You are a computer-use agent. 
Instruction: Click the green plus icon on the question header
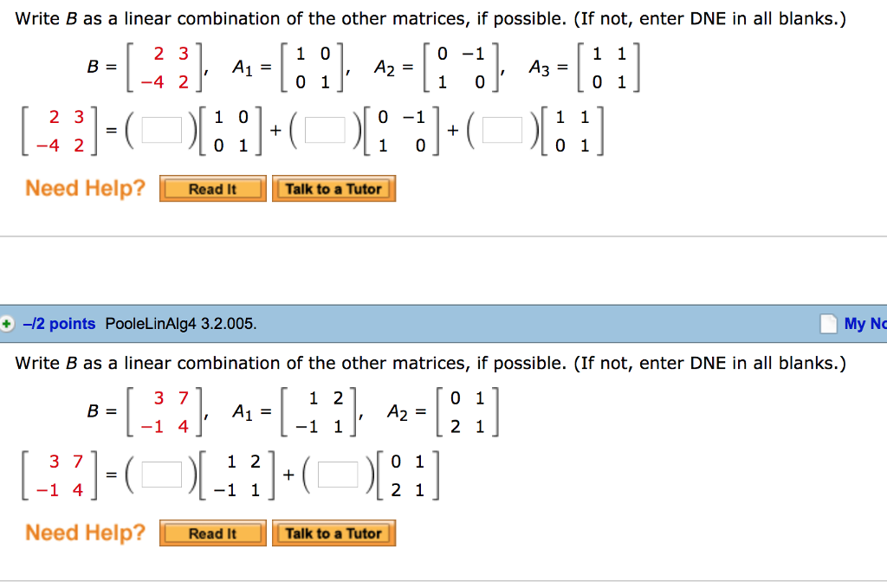(8, 323)
